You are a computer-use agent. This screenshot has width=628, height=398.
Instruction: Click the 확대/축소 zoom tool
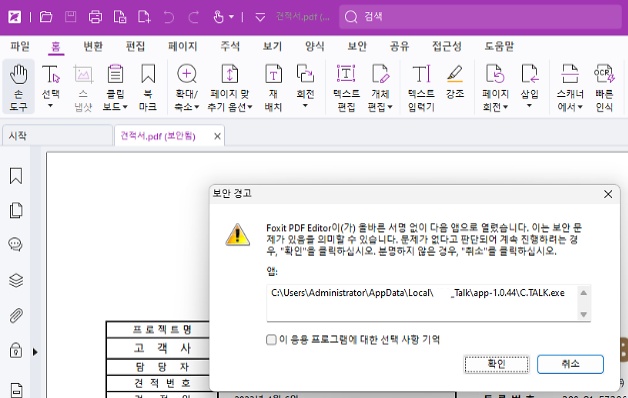tap(187, 87)
